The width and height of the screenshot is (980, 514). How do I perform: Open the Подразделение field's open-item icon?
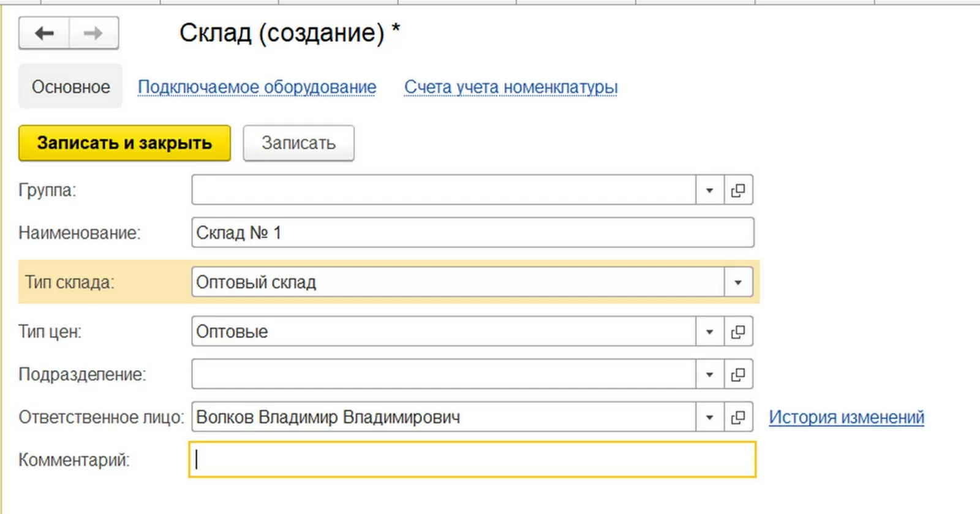739,374
